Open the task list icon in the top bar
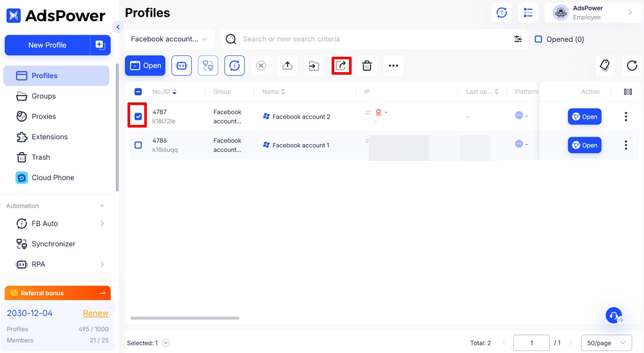644x353 pixels. pos(528,13)
